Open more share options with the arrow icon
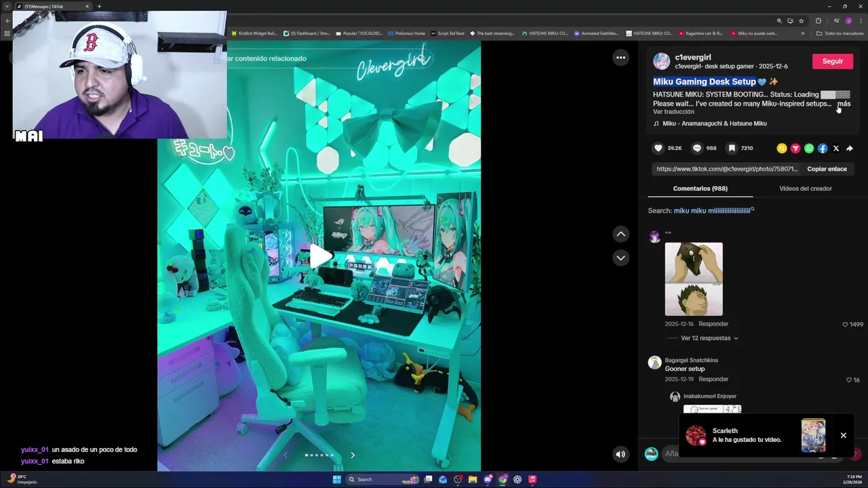Screen dimensions: 868x488 (x=849, y=148)
